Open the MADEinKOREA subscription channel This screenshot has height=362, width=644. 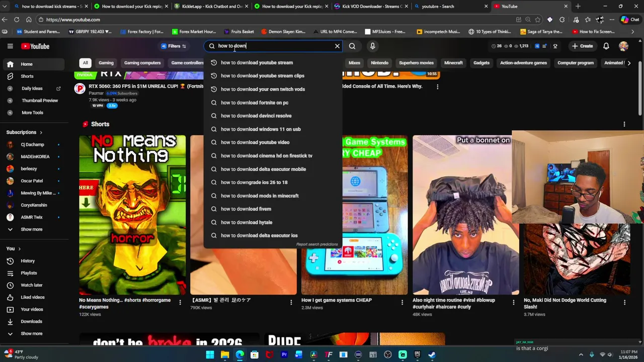click(x=34, y=157)
